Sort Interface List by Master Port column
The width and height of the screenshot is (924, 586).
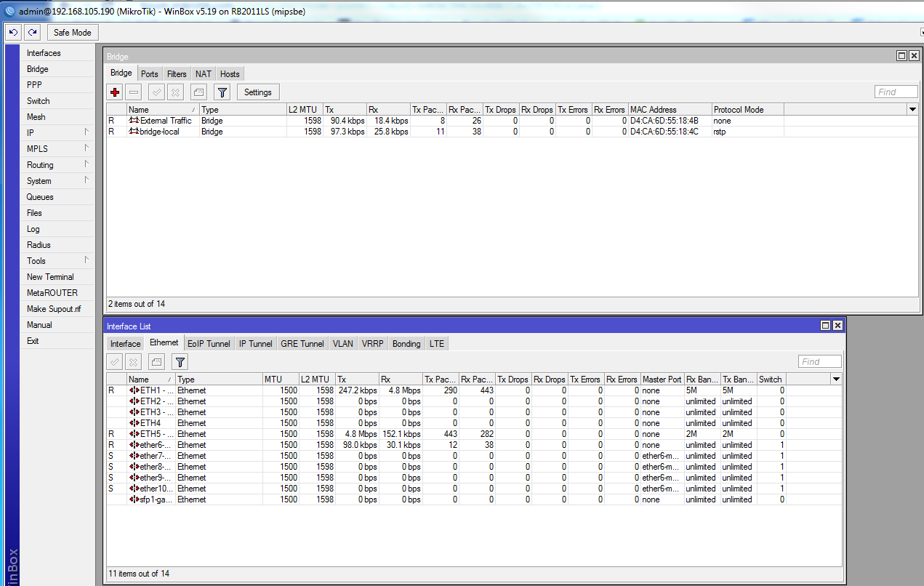662,379
